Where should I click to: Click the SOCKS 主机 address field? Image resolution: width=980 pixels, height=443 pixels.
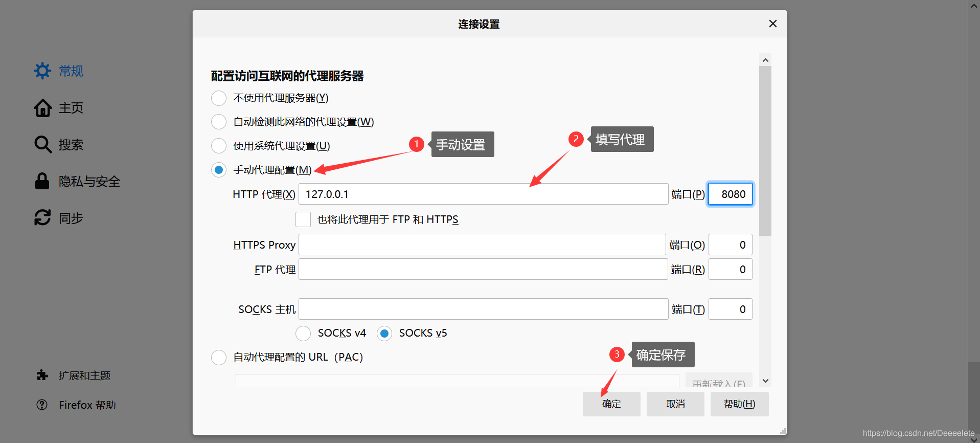[483, 309]
